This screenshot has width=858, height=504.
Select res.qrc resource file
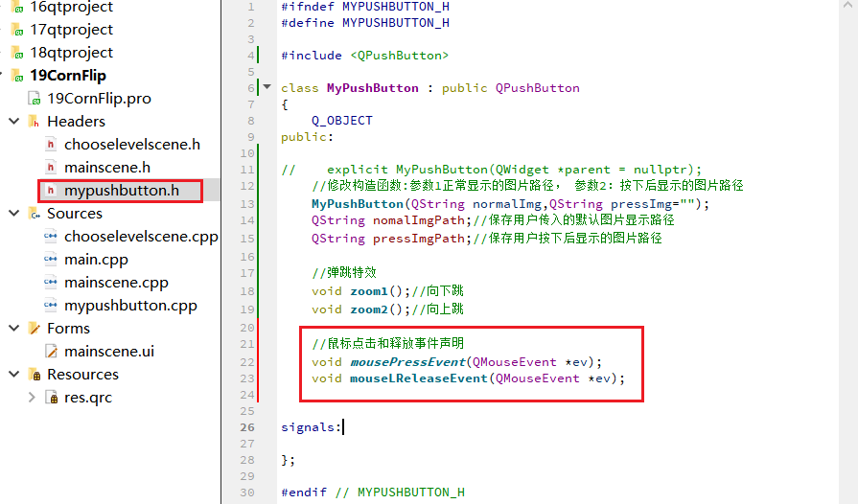[88, 398]
